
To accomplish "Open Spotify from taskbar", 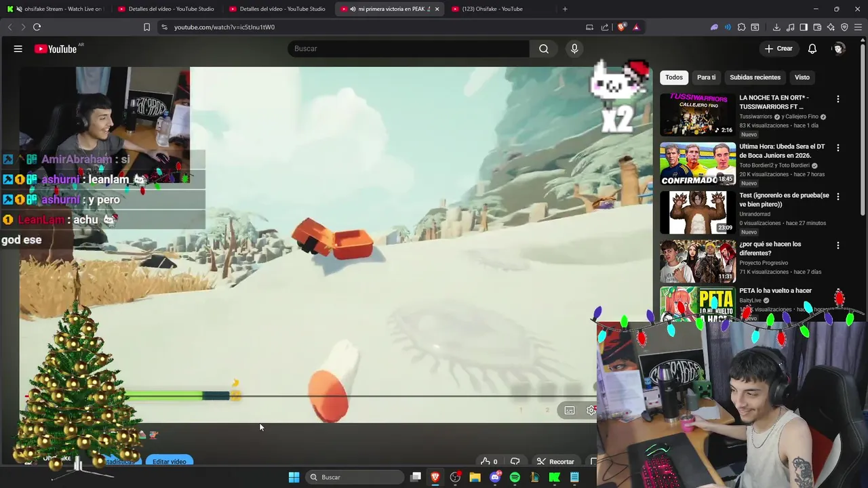I will tap(515, 477).
